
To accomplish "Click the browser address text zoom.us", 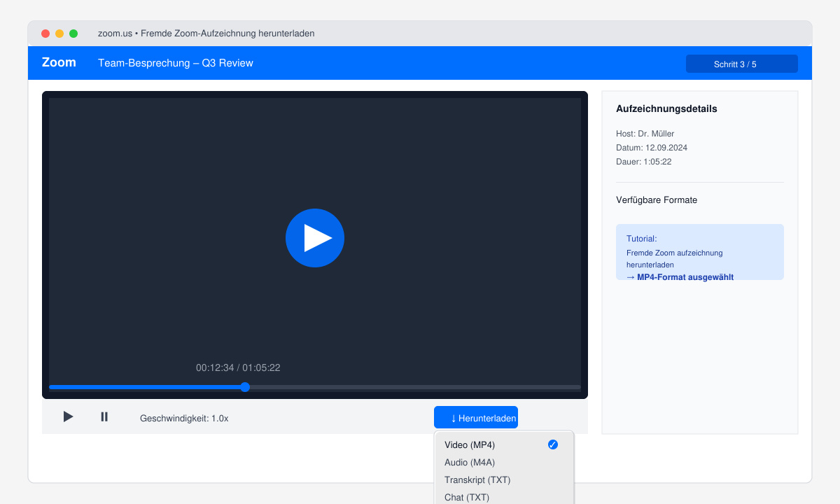I will (x=115, y=33).
